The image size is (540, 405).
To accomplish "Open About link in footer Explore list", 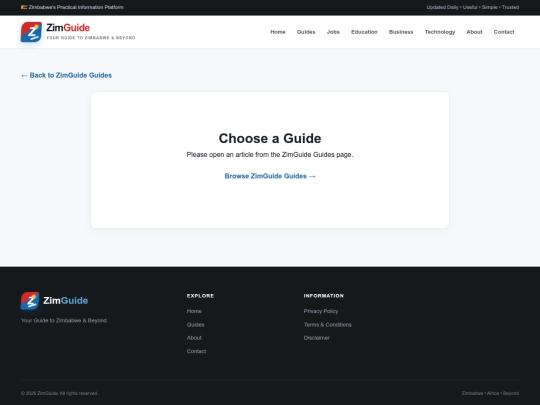I will point(194,338).
